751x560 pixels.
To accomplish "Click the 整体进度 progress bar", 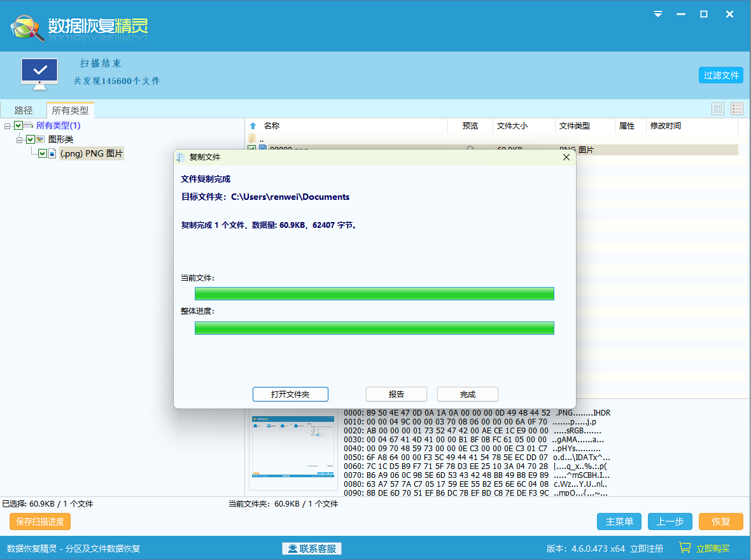I will 374,328.
